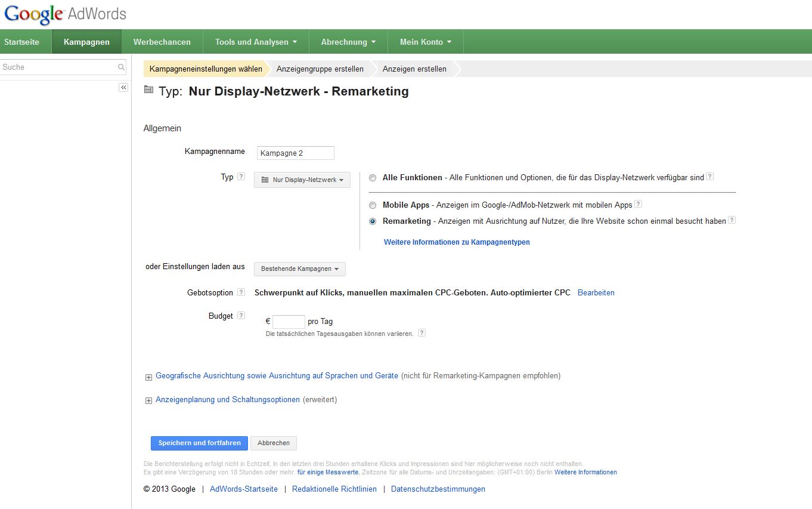Expand Geografische Ausrichtung plus icon
This screenshot has width=812, height=509.
point(148,377)
